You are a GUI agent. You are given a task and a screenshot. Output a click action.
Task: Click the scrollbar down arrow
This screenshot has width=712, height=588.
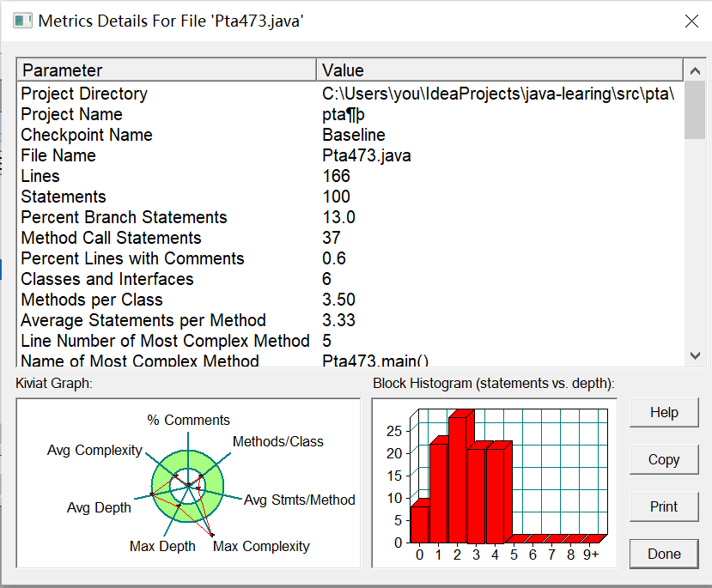pyautogui.click(x=694, y=355)
